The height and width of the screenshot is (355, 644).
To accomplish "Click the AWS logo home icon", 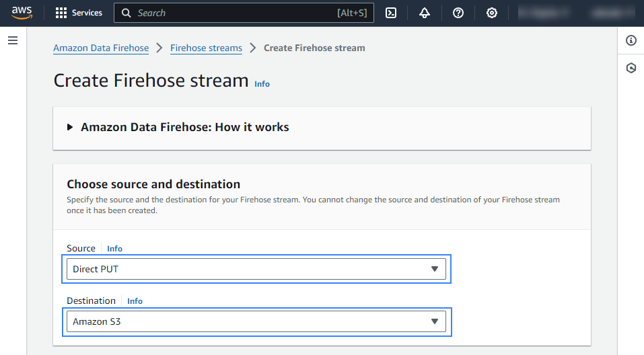I will 22,13.
